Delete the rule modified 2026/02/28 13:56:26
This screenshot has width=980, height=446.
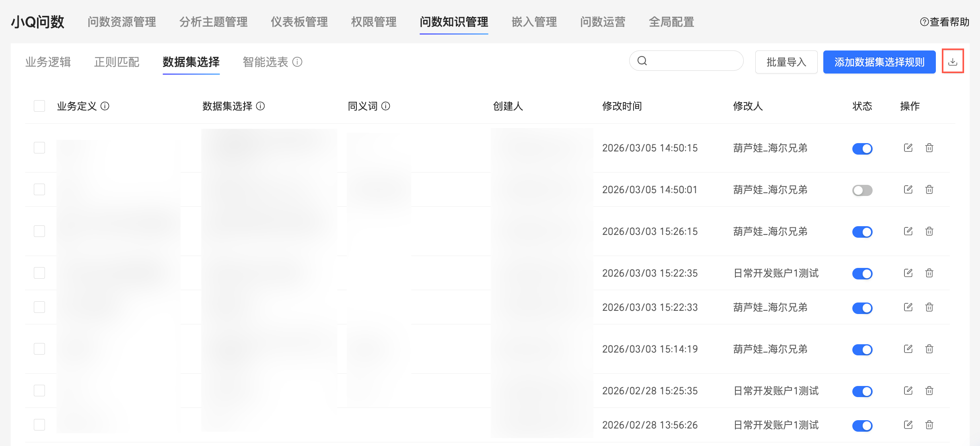(x=929, y=425)
